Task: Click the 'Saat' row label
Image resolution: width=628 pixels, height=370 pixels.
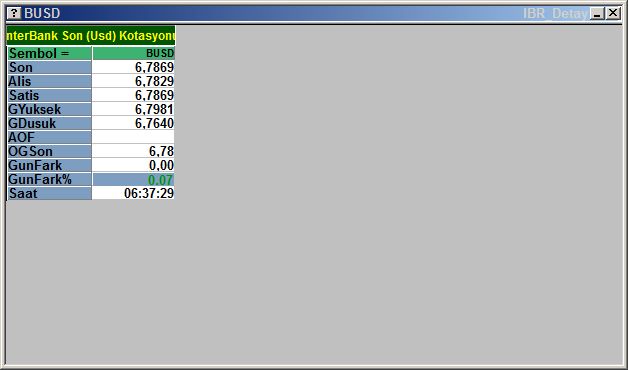Action: pyautogui.click(x=50, y=193)
